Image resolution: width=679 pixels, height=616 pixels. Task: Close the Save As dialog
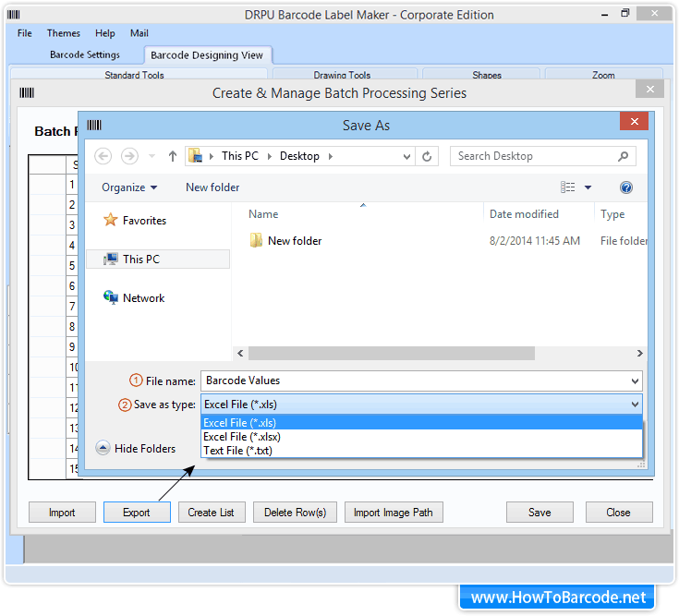(x=634, y=121)
